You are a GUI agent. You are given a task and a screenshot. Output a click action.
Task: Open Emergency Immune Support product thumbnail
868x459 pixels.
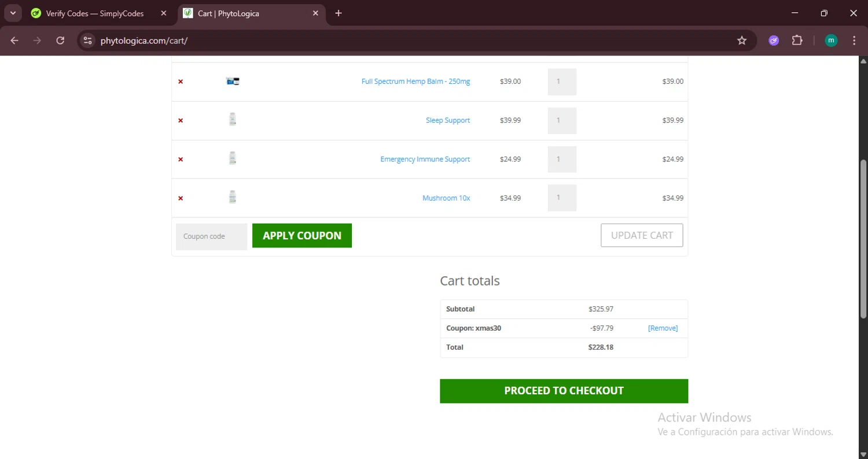(233, 158)
